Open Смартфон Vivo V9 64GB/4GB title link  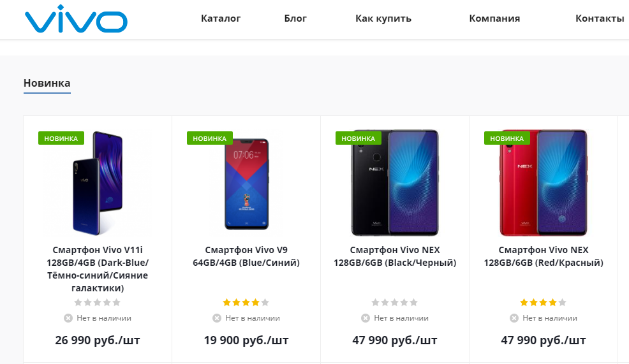pyautogui.click(x=246, y=256)
